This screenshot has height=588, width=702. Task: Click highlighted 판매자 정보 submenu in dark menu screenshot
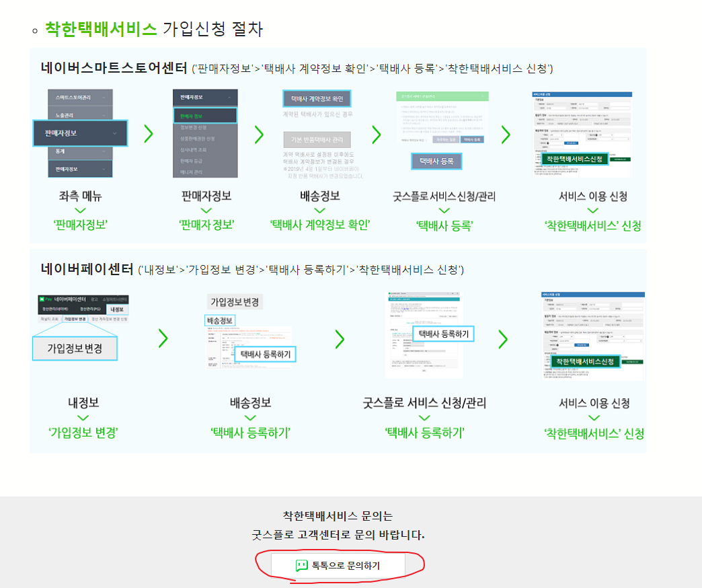pos(205,116)
